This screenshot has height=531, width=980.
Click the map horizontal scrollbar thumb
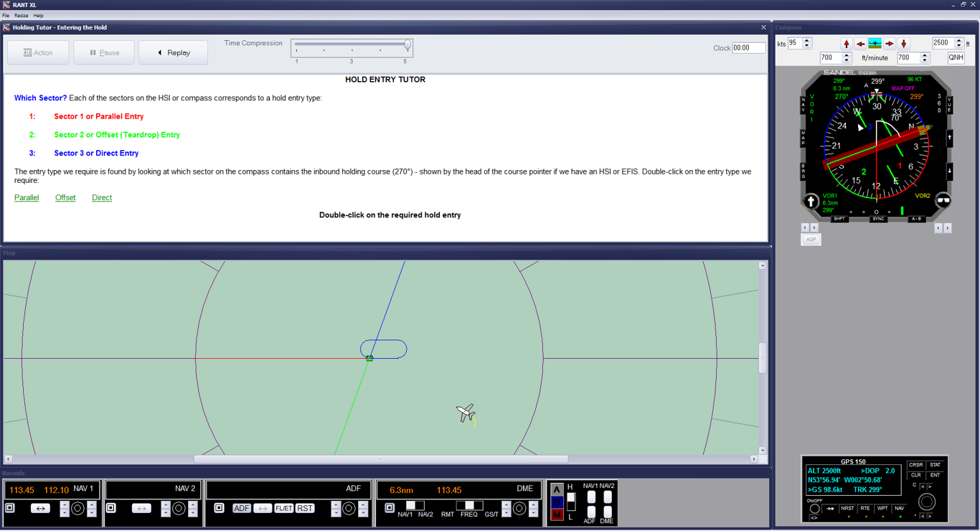point(381,459)
